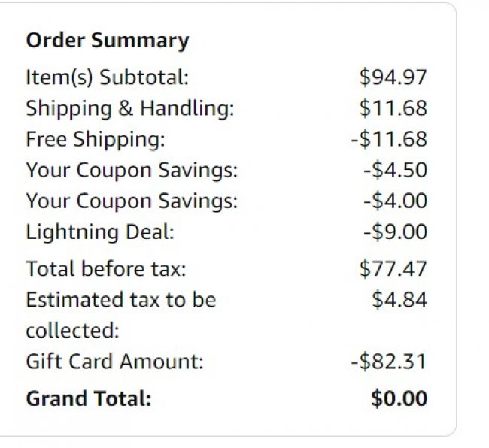This screenshot has width=489, height=448.
Task: Select the $94.97 subtotal amount
Action: 393,77
